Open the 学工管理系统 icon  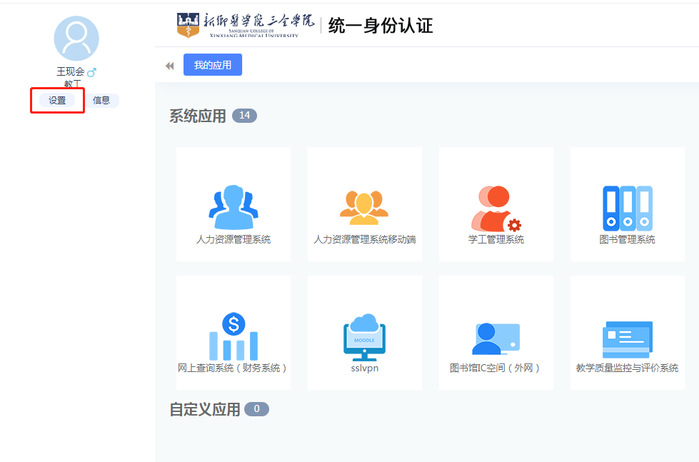point(496,207)
